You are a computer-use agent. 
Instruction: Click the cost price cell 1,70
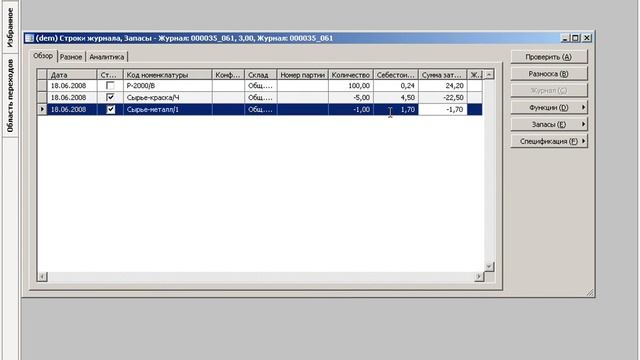point(396,109)
